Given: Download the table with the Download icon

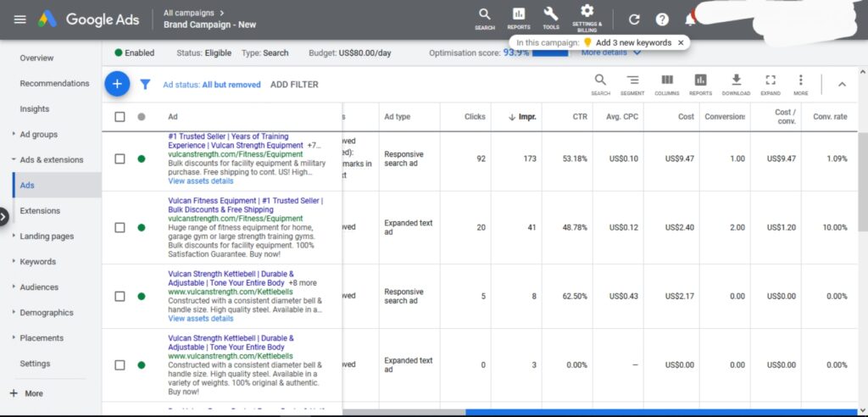Looking at the screenshot, I should click(736, 84).
